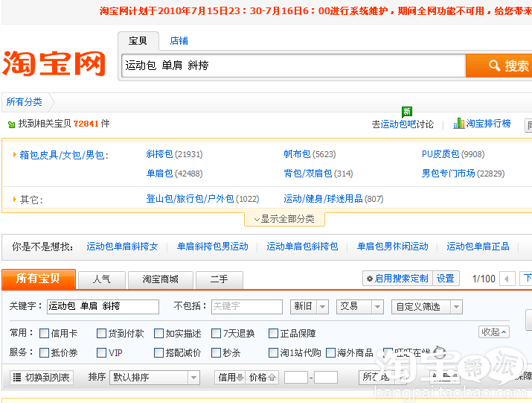Screen dimensions: 532x403
Task: Check the 正品保障 checkbox
Action: pos(274,333)
